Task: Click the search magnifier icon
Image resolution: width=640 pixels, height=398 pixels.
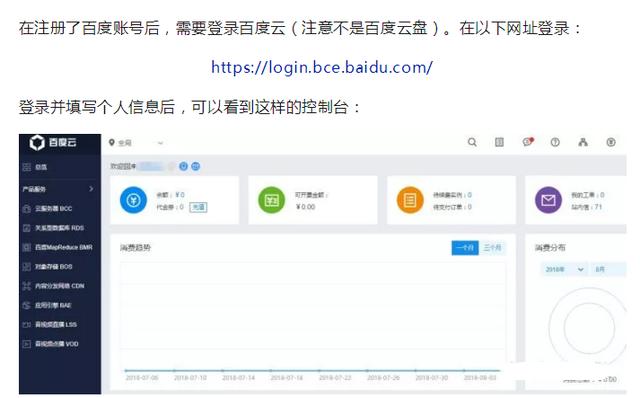Action: click(x=472, y=142)
